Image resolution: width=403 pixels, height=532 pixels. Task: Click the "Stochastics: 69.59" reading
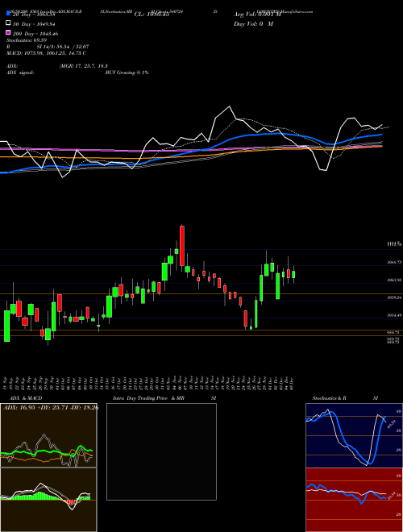[28, 40]
